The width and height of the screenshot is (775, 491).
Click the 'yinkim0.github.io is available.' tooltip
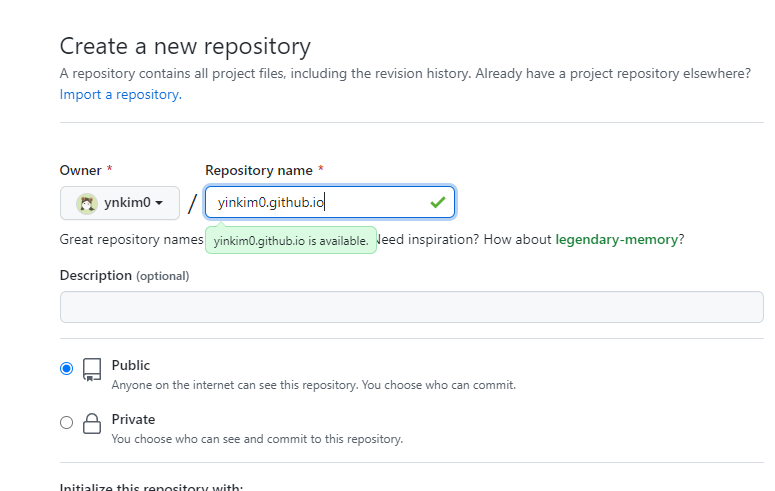(291, 241)
